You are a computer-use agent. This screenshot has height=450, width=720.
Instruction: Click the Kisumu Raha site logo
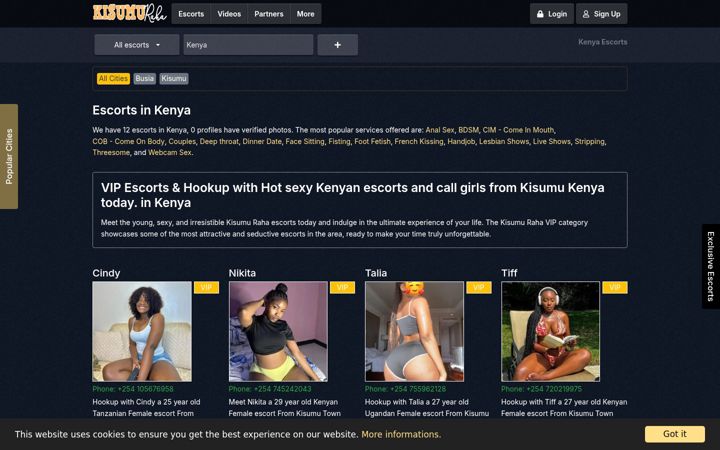point(129,13)
